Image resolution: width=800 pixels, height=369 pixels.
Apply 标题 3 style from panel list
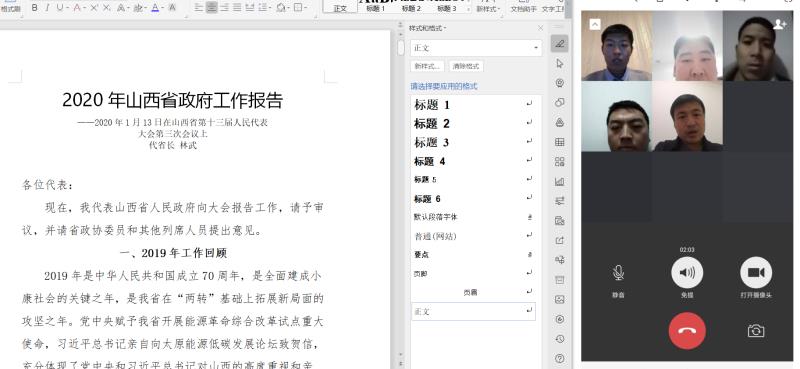[473, 142]
